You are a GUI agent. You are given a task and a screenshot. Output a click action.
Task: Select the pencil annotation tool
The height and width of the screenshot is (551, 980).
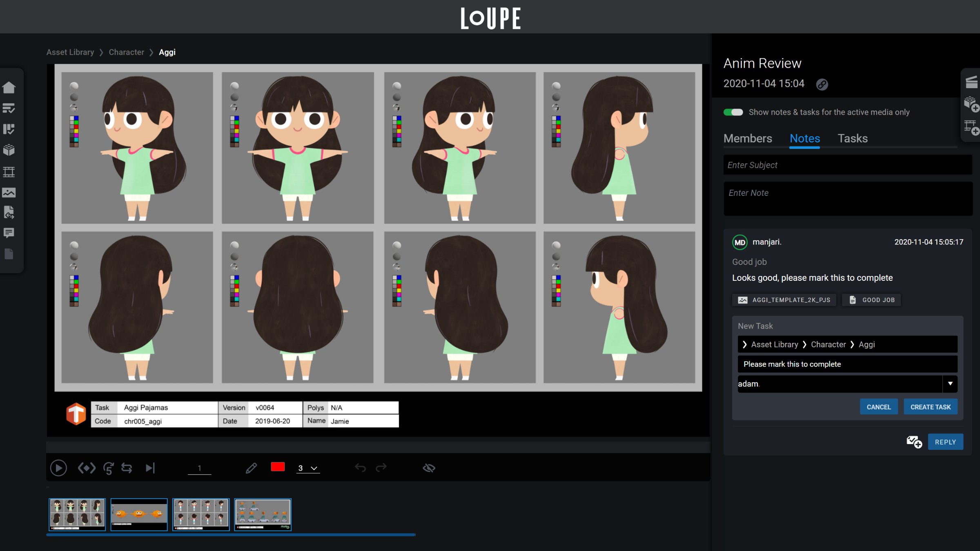coord(251,468)
